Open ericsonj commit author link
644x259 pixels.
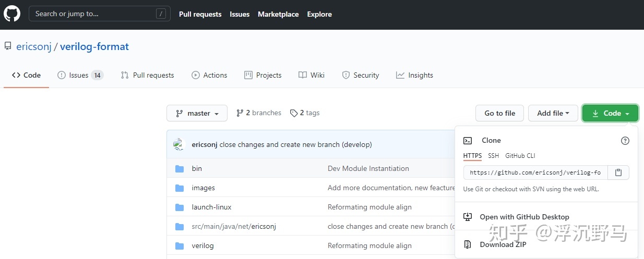click(205, 144)
